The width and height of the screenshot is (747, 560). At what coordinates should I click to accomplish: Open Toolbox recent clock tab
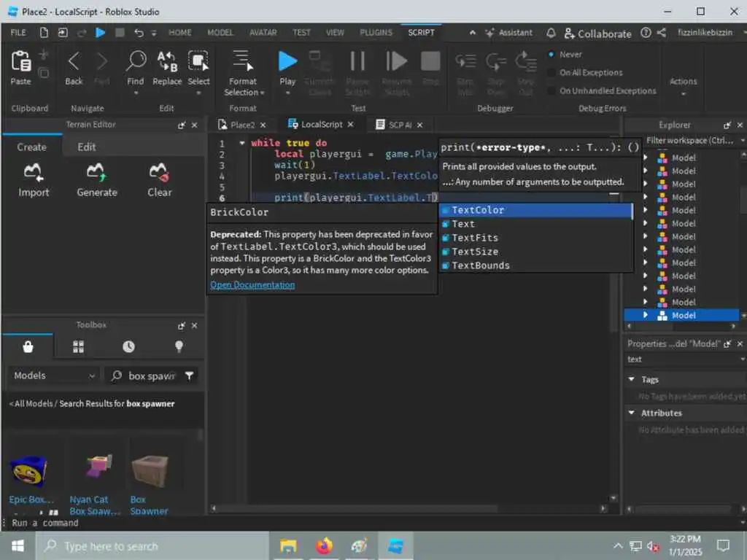click(128, 346)
